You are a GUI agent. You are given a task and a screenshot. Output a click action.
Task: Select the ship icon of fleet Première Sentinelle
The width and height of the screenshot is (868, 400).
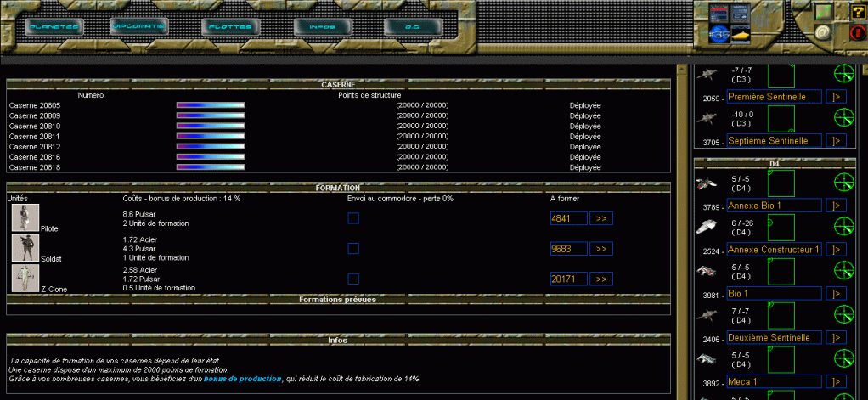706,72
